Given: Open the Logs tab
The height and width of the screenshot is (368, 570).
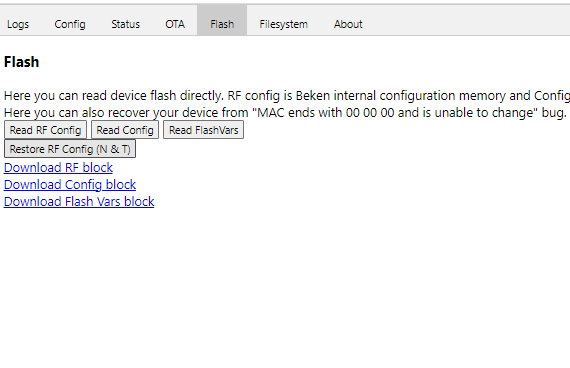Looking at the screenshot, I should (x=18, y=24).
